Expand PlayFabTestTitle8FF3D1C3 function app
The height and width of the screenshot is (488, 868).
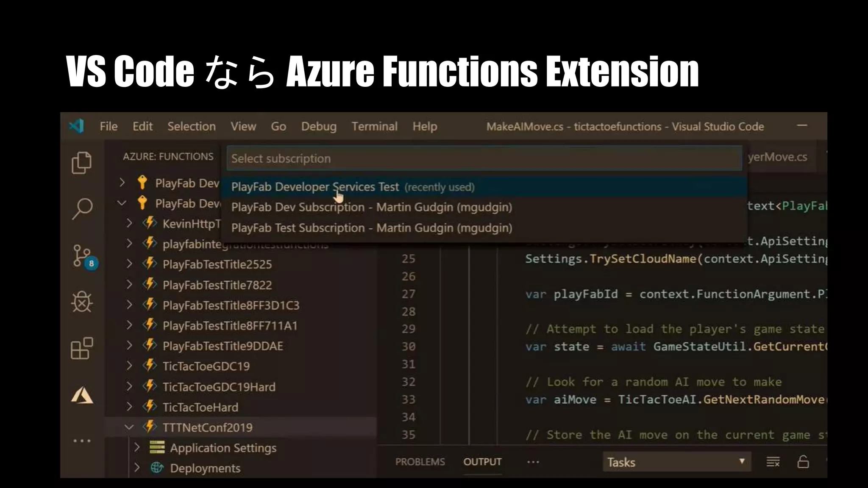(129, 305)
